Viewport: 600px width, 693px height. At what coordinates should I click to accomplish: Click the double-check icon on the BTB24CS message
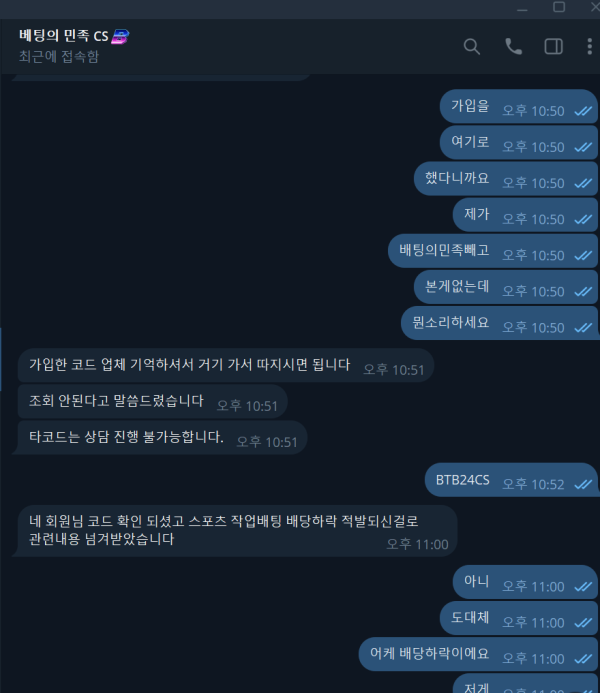pos(583,485)
